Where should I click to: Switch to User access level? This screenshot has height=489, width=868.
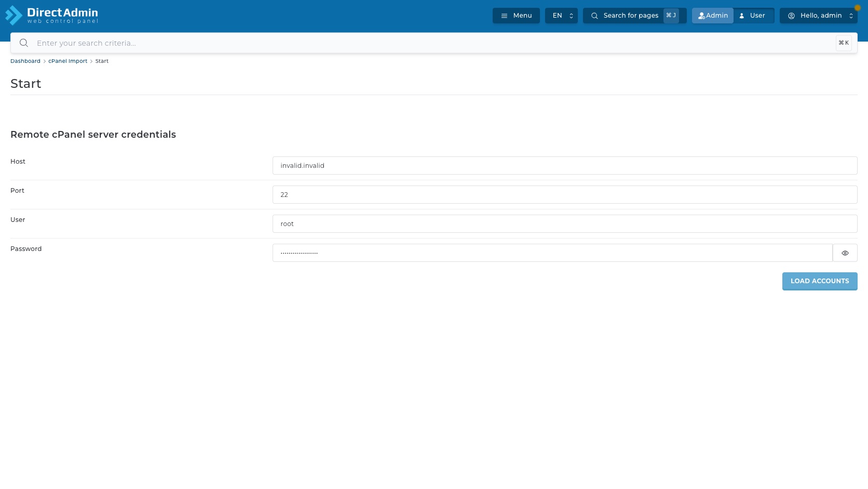click(753, 16)
